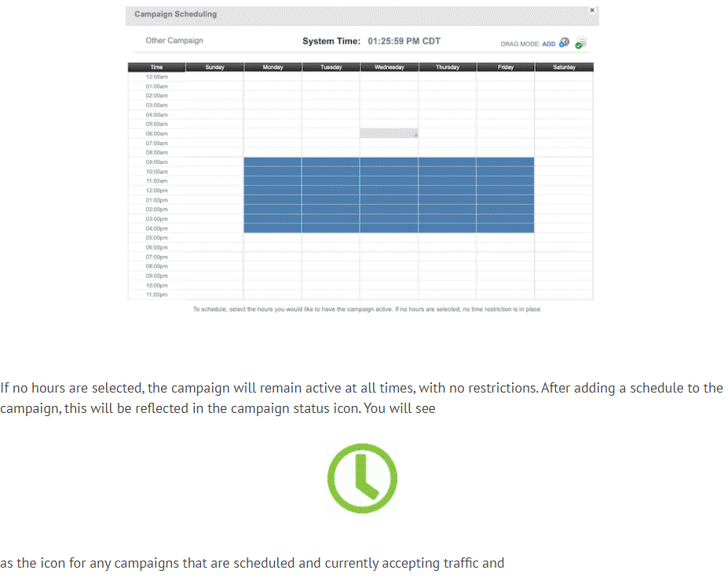Click the Monday 09:00am scheduled block
The image size is (728, 581).
273,162
